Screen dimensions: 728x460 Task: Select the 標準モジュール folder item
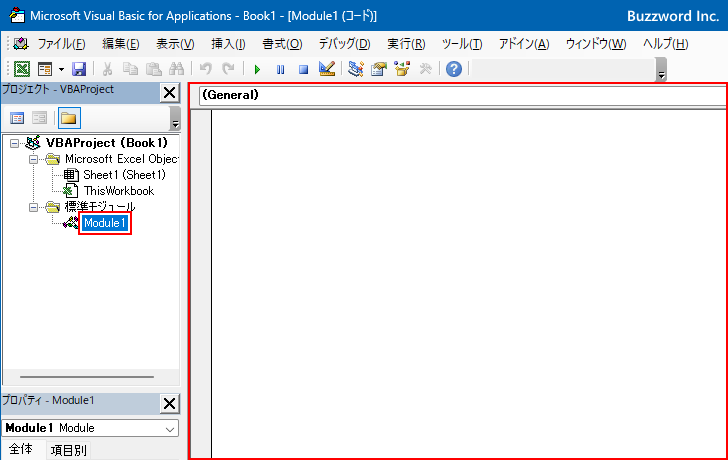(x=100, y=207)
